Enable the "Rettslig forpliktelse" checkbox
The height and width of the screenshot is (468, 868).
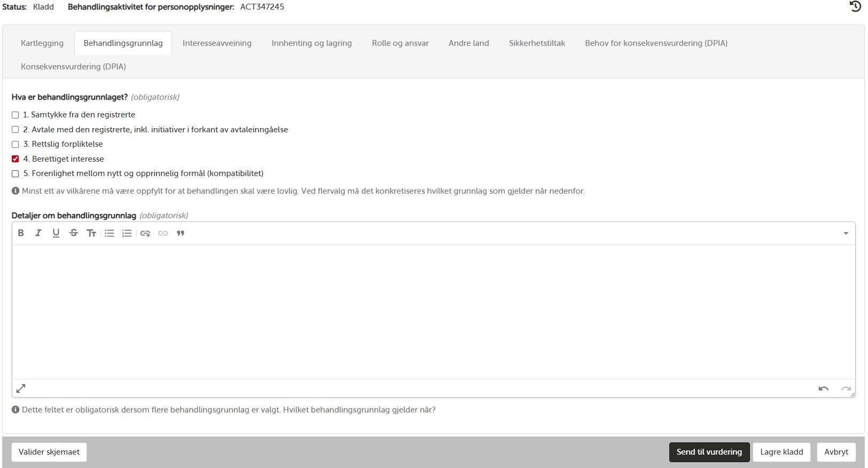[x=15, y=145]
